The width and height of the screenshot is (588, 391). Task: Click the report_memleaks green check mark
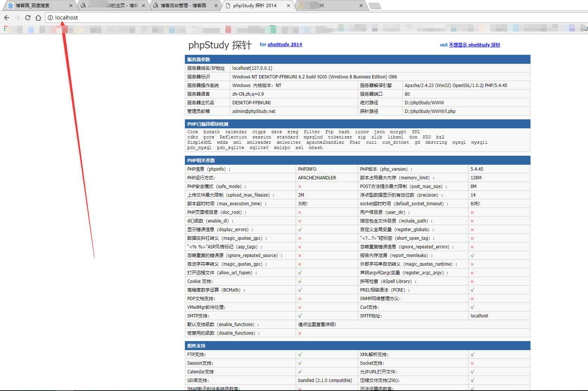click(x=472, y=256)
